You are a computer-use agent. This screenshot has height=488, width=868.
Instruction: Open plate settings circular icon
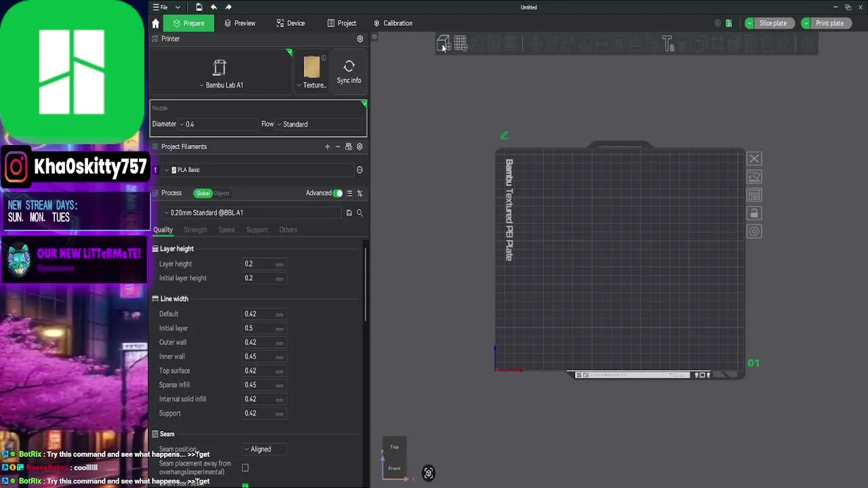[x=754, y=231]
